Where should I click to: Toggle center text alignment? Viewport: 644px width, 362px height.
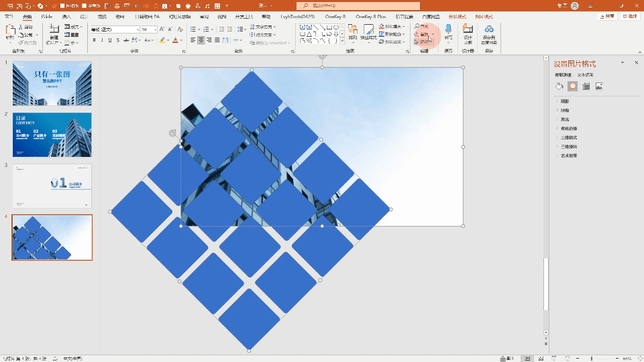point(201,40)
